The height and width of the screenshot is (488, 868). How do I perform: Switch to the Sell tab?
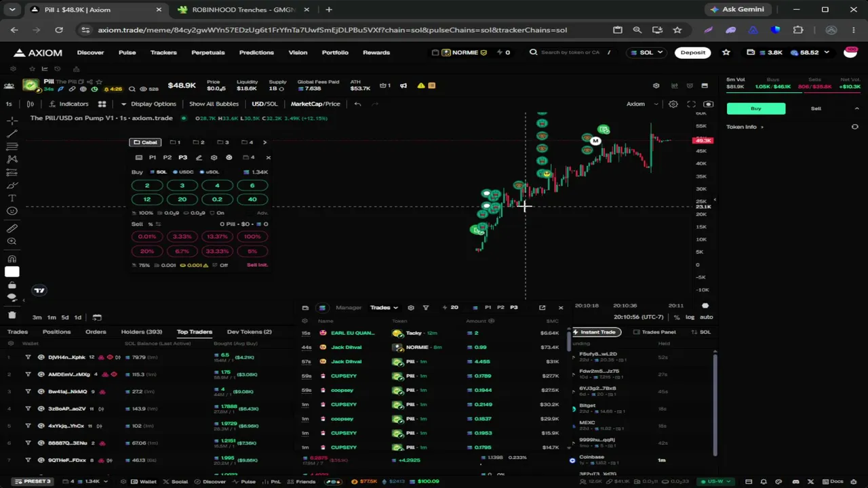[816, 108]
